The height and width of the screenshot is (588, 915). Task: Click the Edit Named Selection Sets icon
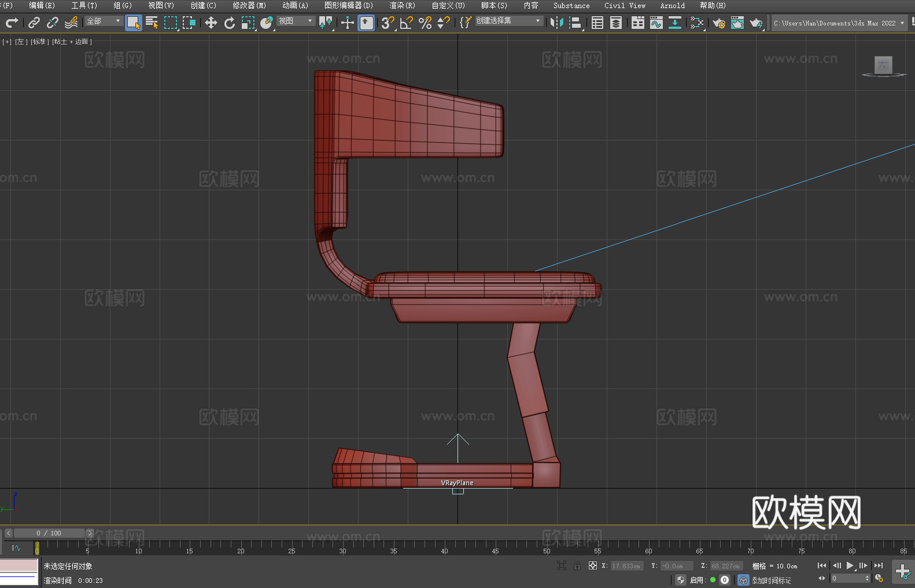pos(466,23)
